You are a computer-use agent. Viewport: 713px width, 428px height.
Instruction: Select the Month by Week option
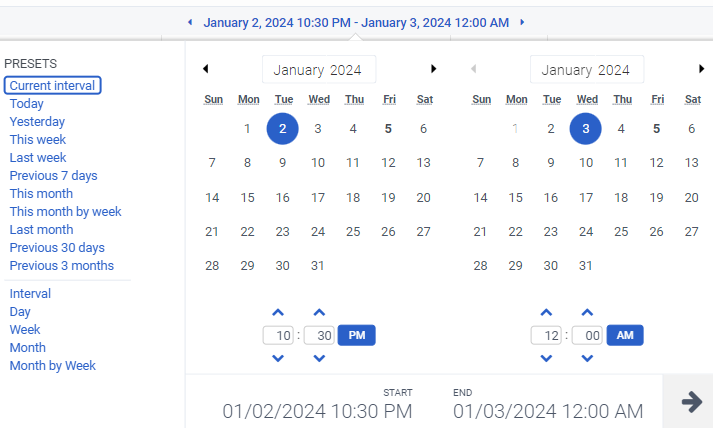(52, 366)
